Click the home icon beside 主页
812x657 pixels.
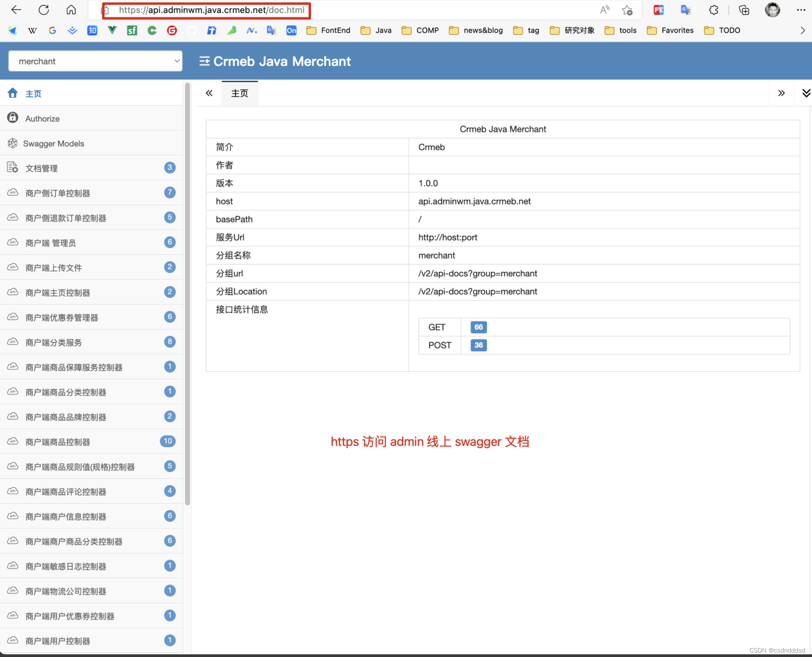tap(12, 93)
